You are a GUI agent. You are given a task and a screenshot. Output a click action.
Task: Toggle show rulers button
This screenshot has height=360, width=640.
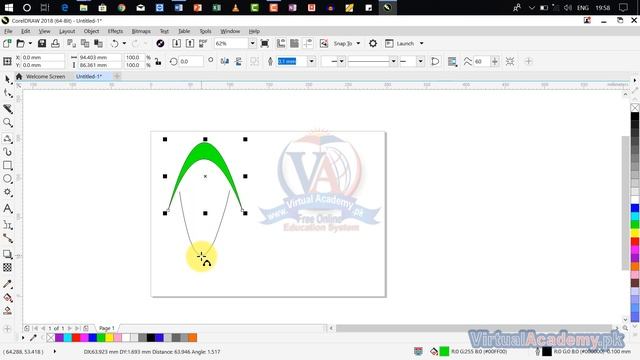coord(281,43)
